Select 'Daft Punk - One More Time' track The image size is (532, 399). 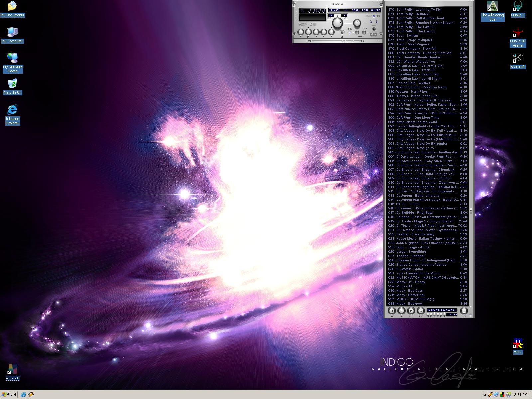click(x=428, y=118)
